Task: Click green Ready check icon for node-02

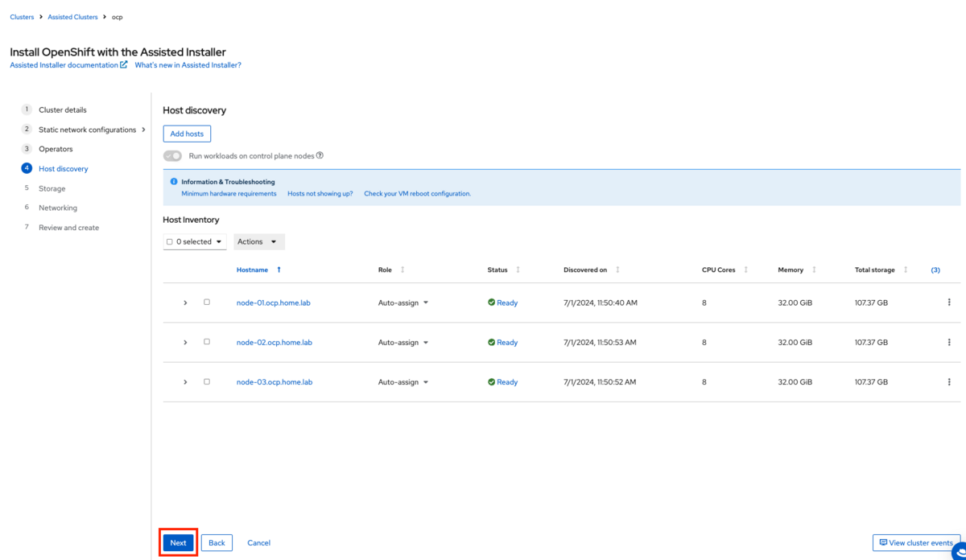Action: (491, 342)
